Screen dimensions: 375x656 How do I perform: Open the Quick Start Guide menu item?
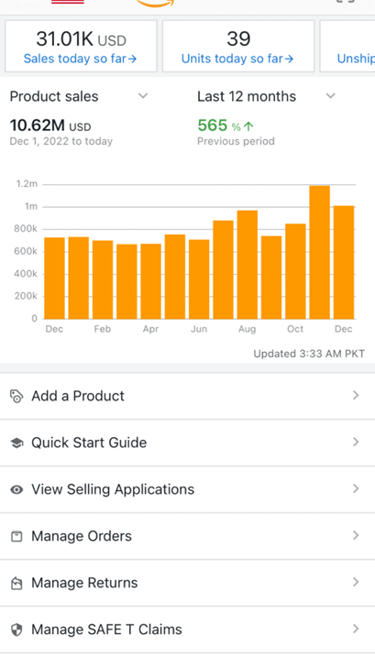(188, 443)
